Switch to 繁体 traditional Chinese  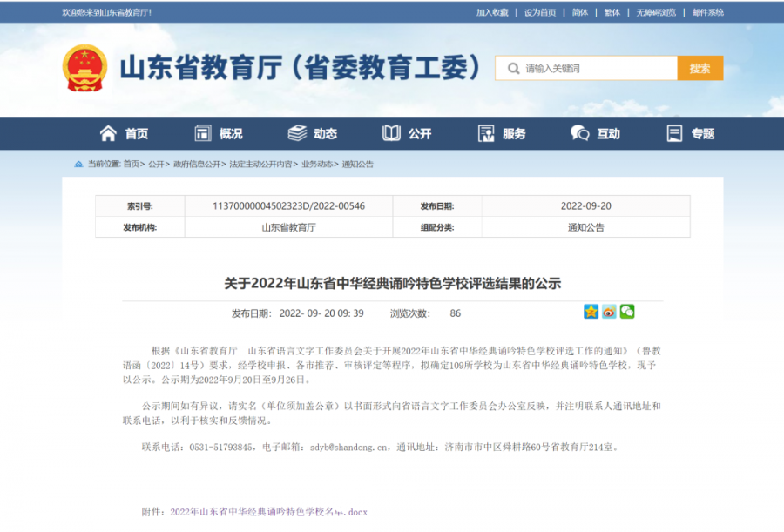[612, 12]
